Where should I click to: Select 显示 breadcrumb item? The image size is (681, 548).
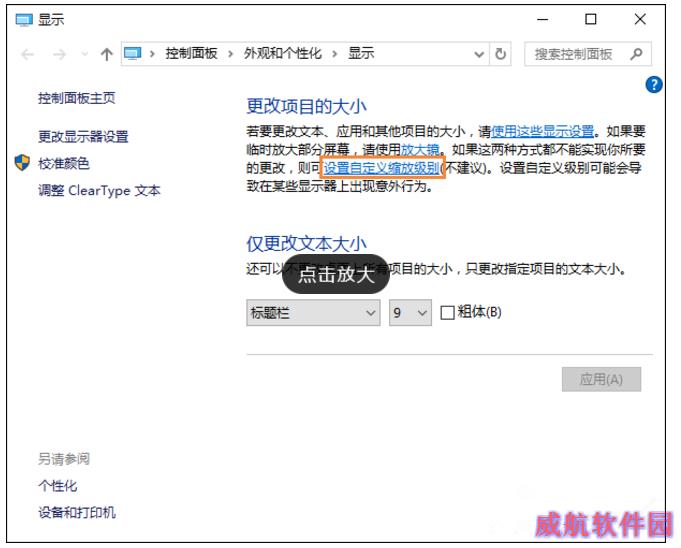(361, 53)
